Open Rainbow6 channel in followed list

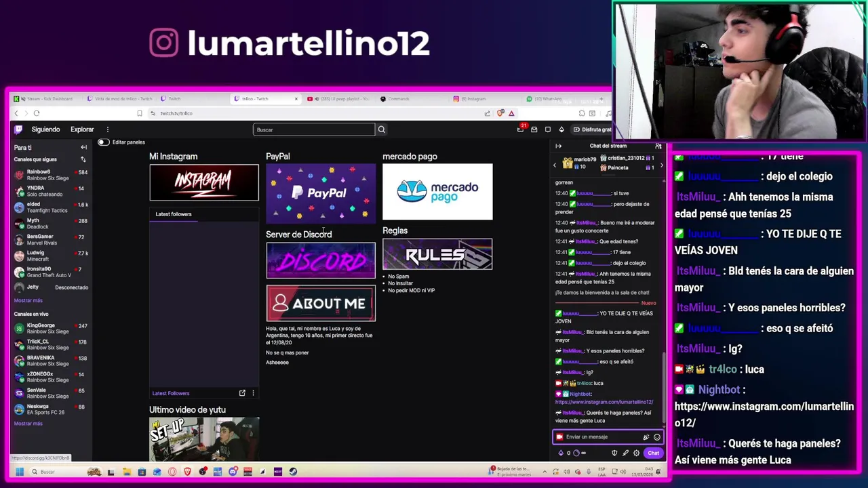[x=51, y=175]
